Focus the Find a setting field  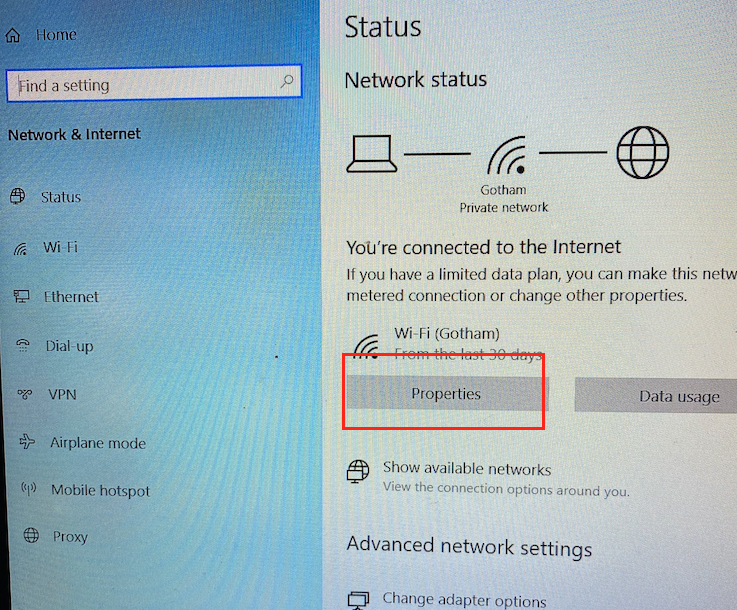tap(154, 83)
